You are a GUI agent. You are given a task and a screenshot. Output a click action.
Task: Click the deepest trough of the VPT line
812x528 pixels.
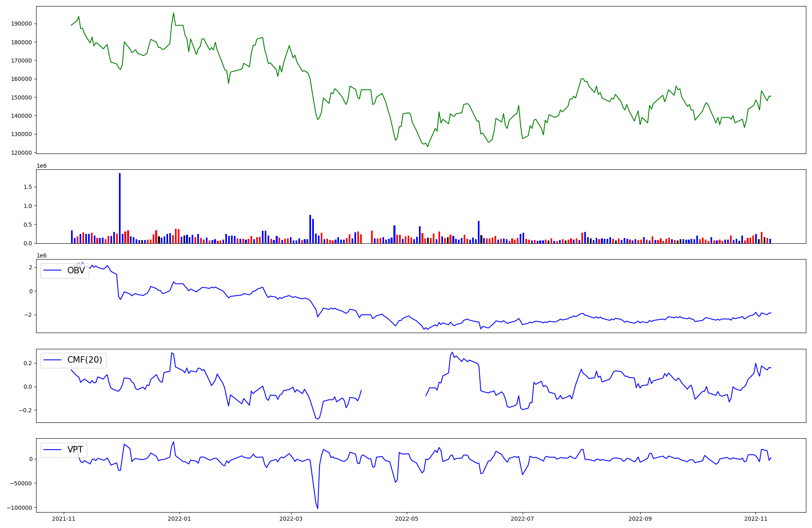[317, 508]
